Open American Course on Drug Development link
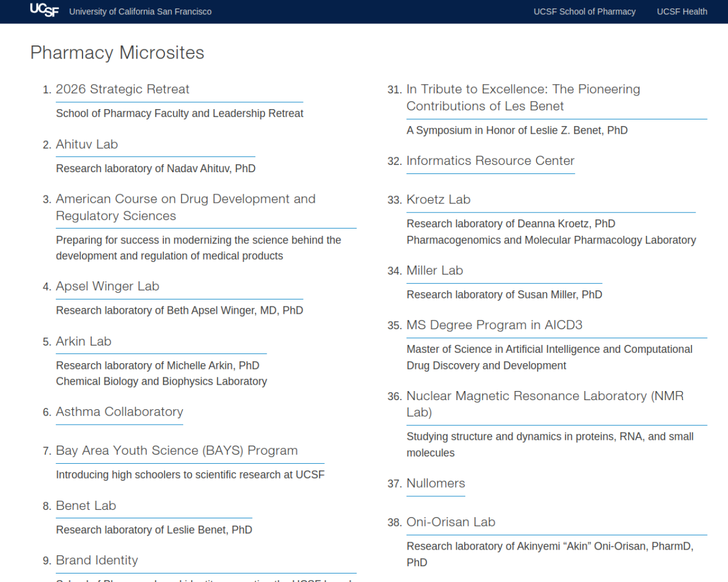The image size is (728, 582). click(185, 207)
